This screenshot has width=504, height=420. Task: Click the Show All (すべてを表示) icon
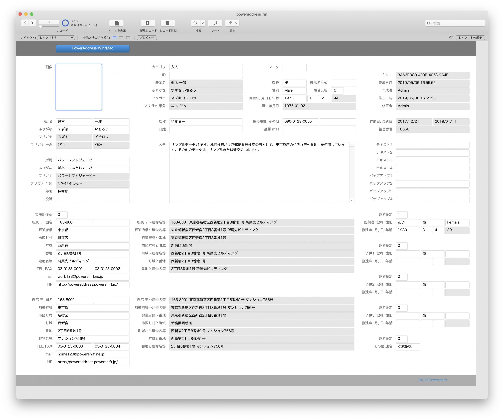point(116,23)
